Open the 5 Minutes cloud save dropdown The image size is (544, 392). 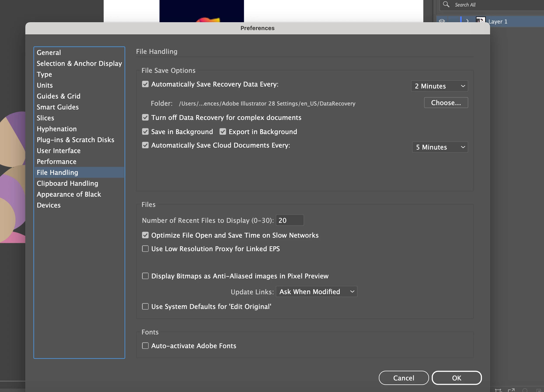(x=440, y=147)
